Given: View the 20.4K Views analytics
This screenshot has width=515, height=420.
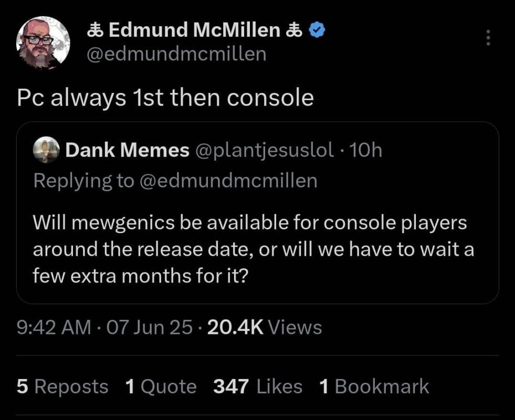Looking at the screenshot, I should [x=265, y=328].
